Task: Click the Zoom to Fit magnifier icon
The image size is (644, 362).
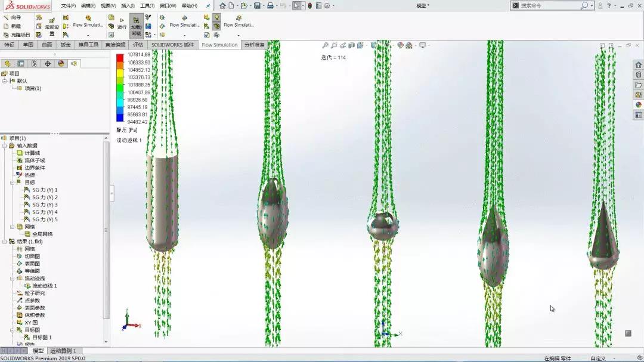Action: [326, 45]
